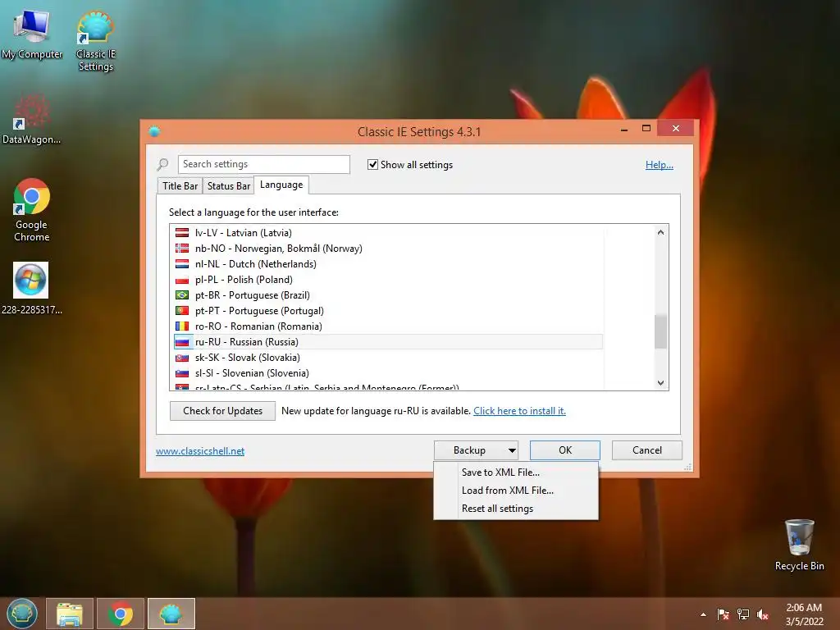
Task: Open Action Center flag tray icon
Action: (724, 614)
